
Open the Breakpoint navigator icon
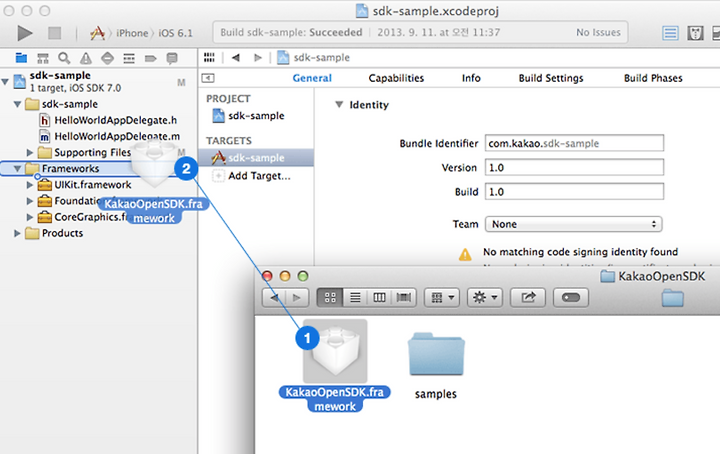click(150, 58)
